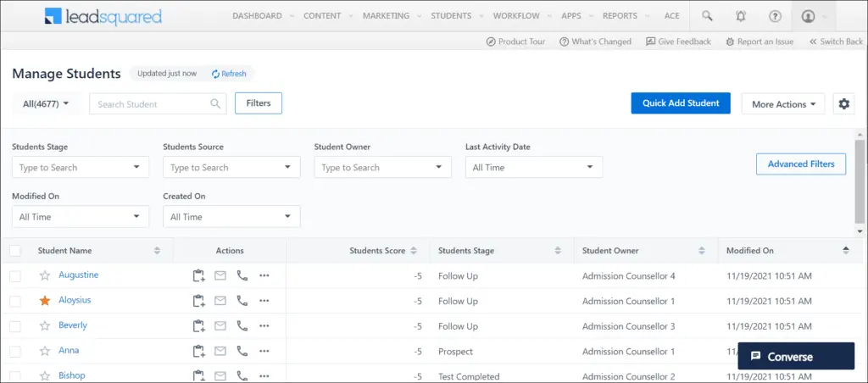Start the Product Tour
Image resolution: width=868 pixels, height=383 pixels.
pyautogui.click(x=515, y=42)
